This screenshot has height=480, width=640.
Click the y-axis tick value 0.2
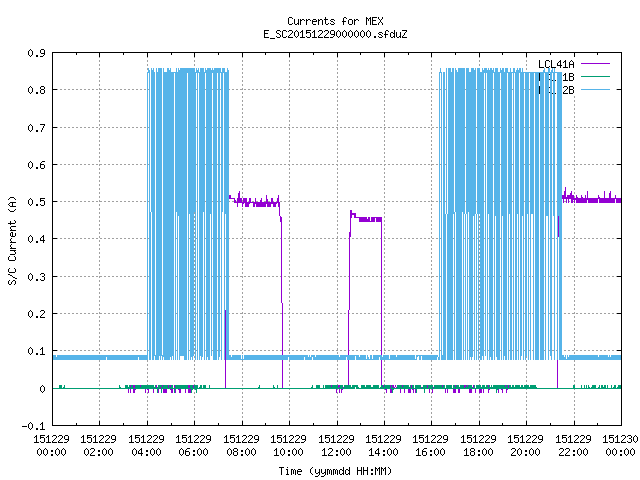[36, 314]
